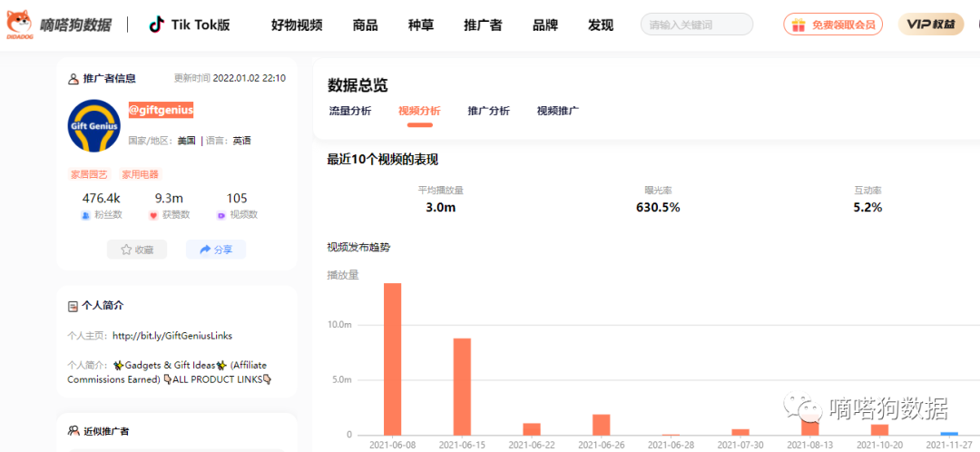Click the 2021-06-08 bar in the chart
Screen dimensions: 980x452
click(392, 359)
